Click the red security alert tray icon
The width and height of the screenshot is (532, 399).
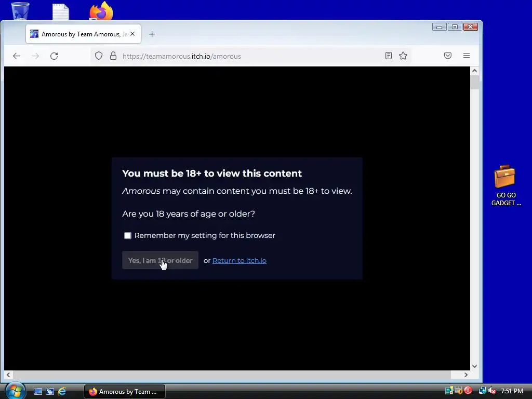click(468, 391)
